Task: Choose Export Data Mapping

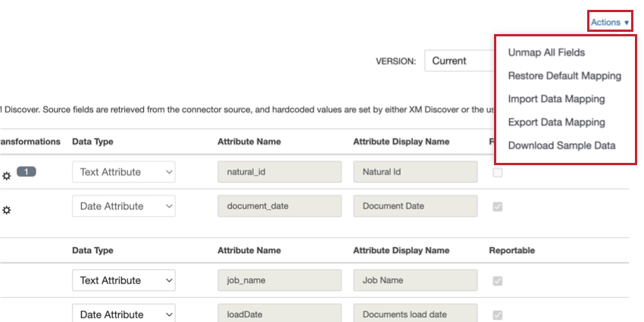Action: click(556, 122)
